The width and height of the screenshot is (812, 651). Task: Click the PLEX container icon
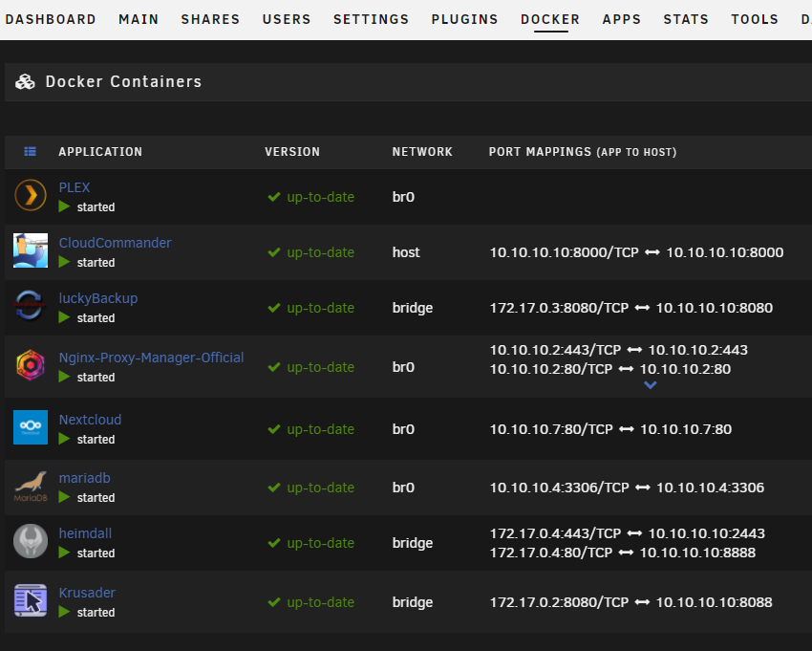(30, 195)
